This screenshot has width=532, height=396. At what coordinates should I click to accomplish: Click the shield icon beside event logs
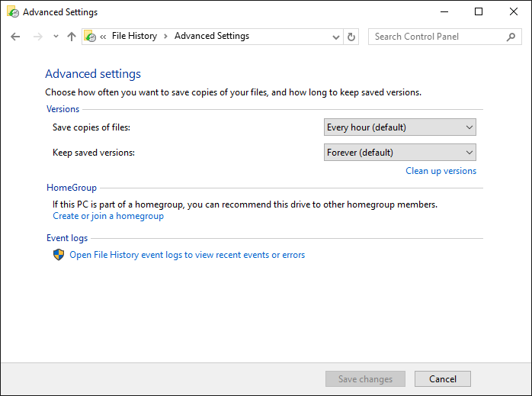click(59, 255)
